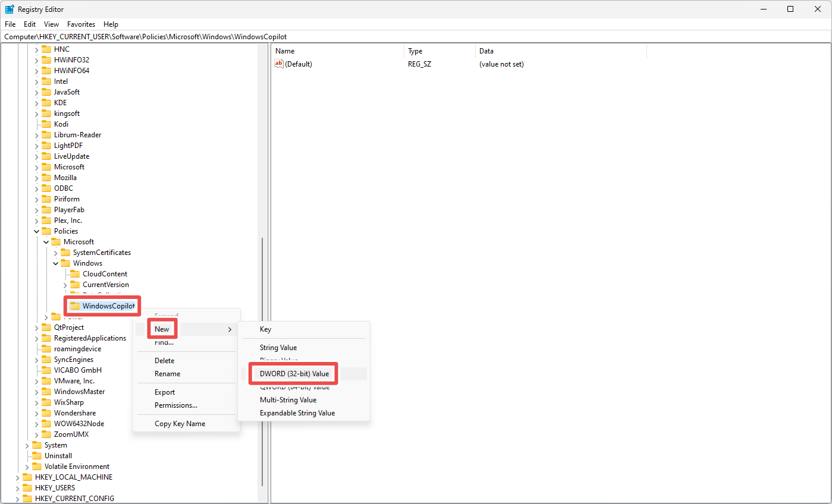The width and height of the screenshot is (832, 504).
Task: Click the CloudContent folder icon
Action: pos(75,274)
